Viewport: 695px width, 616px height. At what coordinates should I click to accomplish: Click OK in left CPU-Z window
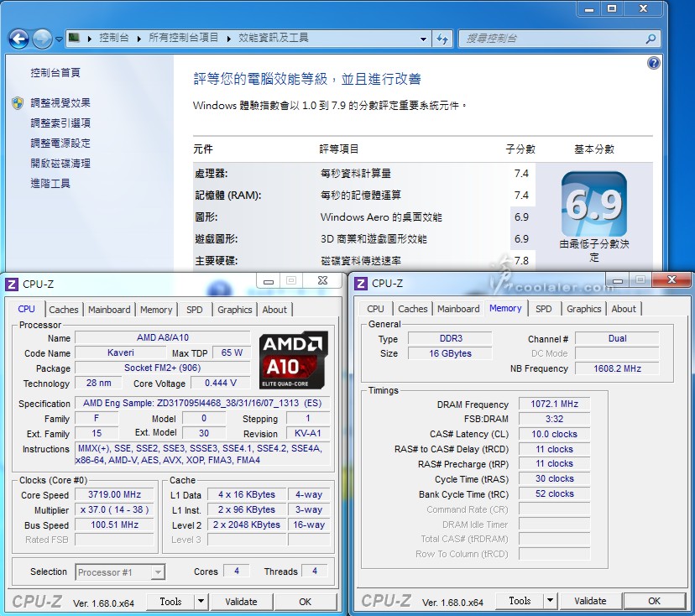(305, 602)
